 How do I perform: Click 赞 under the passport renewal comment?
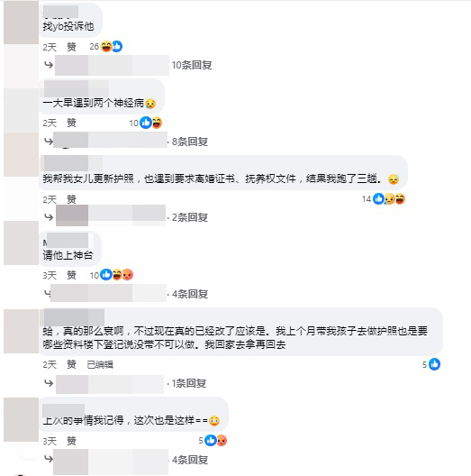[71, 199]
